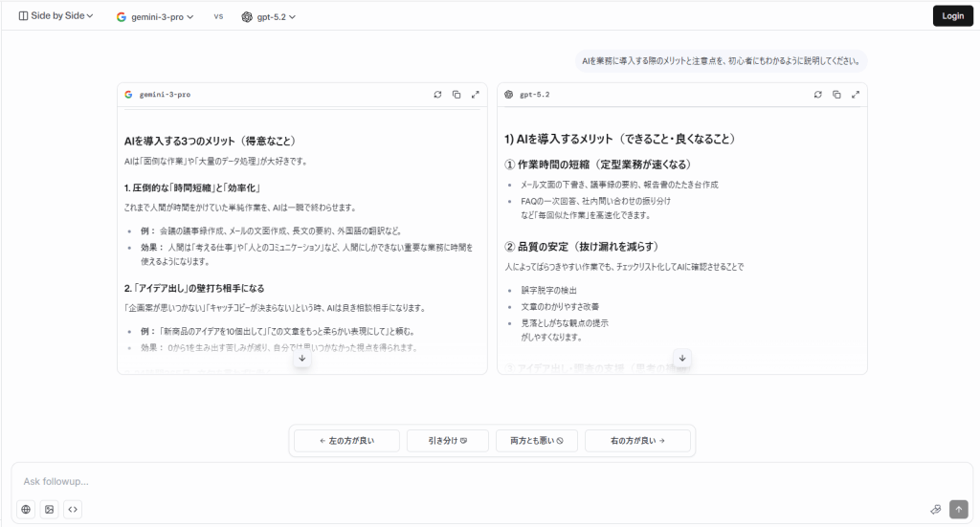Open the gemini-3-pro model selector

(x=155, y=16)
